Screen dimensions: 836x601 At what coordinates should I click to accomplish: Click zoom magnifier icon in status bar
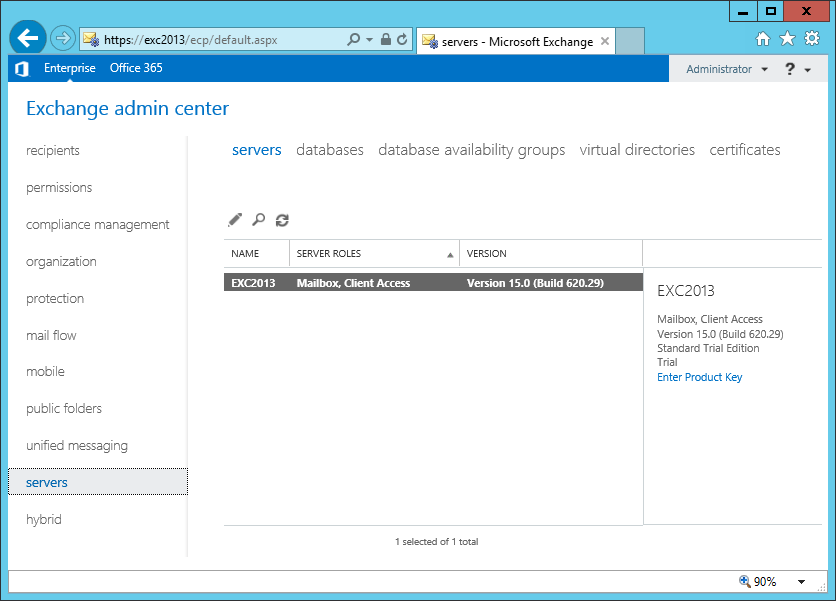click(744, 581)
